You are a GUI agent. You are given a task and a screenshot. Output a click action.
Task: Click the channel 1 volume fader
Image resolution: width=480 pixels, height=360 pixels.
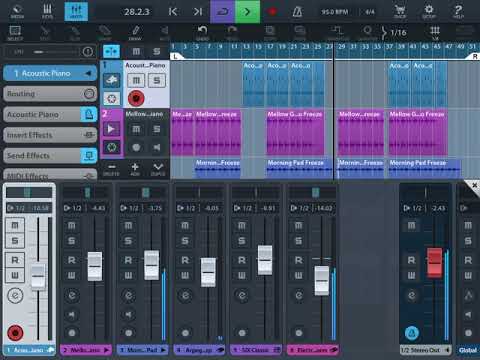click(x=38, y=276)
